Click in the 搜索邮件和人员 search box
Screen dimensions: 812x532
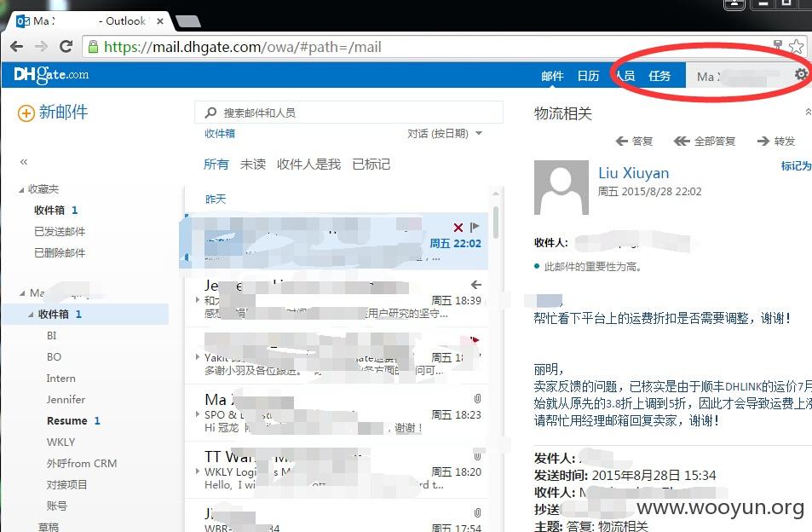(348, 113)
